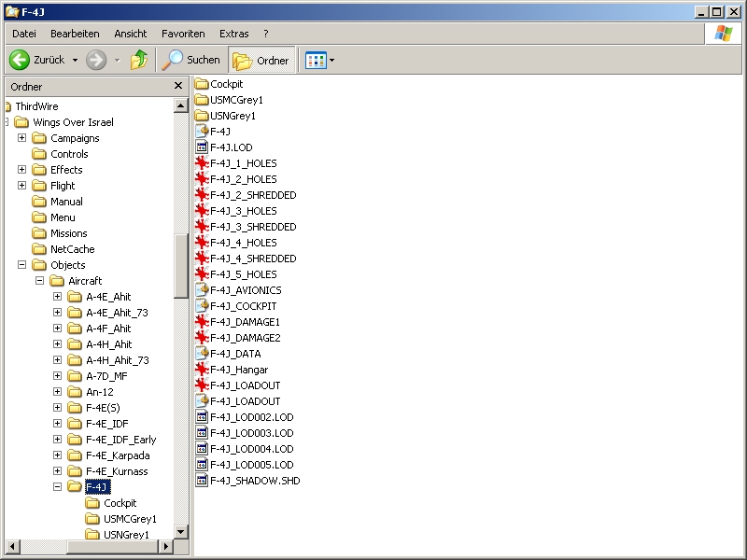
Task: Collapse the Aircraft tree folder
Action: (39, 281)
